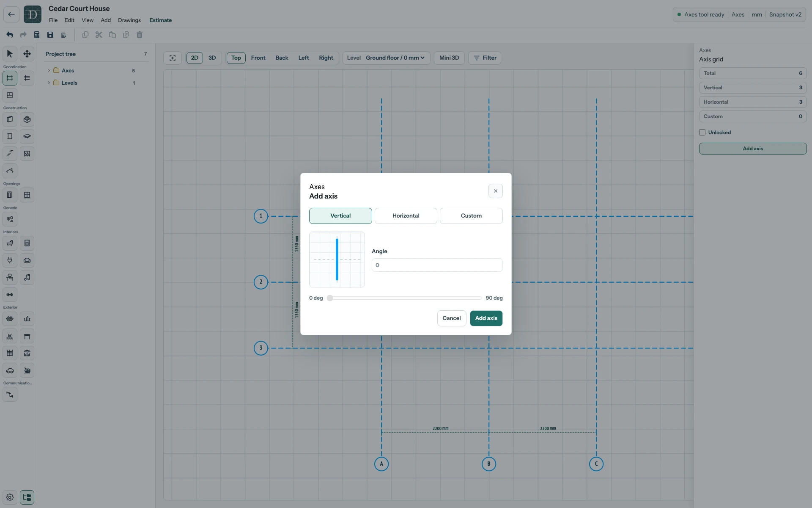Click the angle slider handle

pos(330,298)
